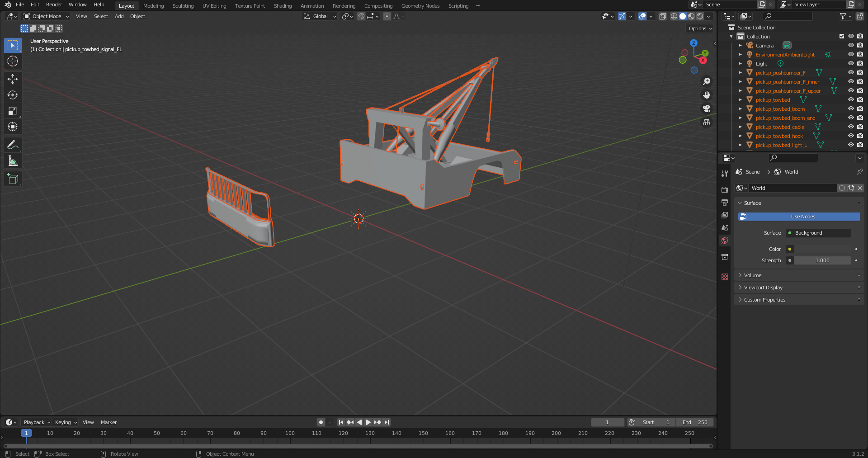The width and height of the screenshot is (868, 458).
Task: Select the Move tool in toolbar
Action: coord(13,79)
